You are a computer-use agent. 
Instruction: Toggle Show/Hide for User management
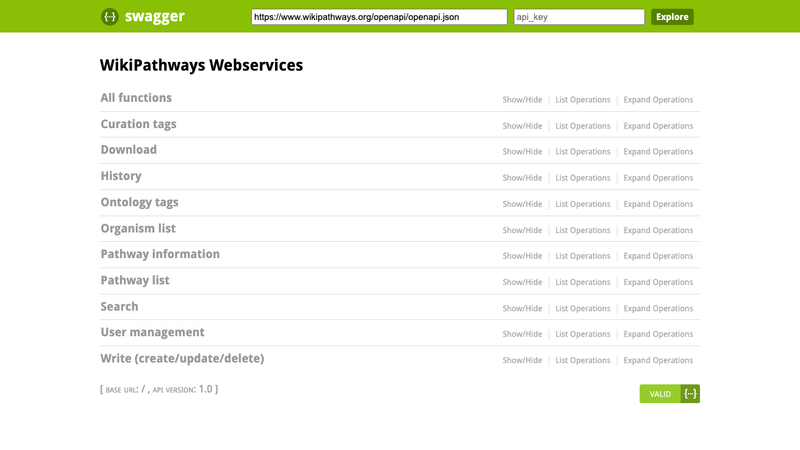522,334
